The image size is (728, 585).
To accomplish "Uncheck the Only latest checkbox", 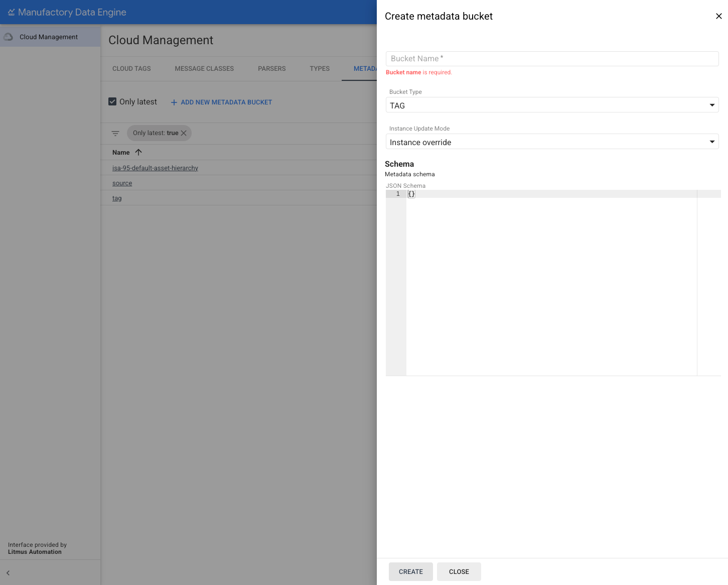I will point(112,102).
